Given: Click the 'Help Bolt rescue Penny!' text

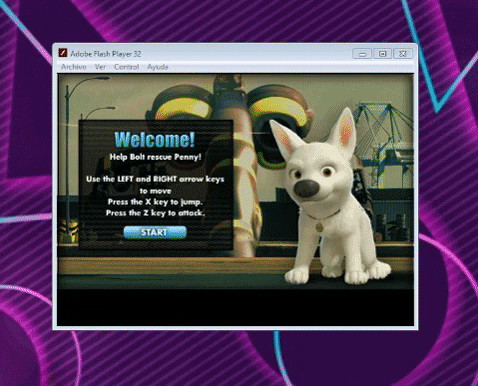Looking at the screenshot, I should pyautogui.click(x=156, y=157).
